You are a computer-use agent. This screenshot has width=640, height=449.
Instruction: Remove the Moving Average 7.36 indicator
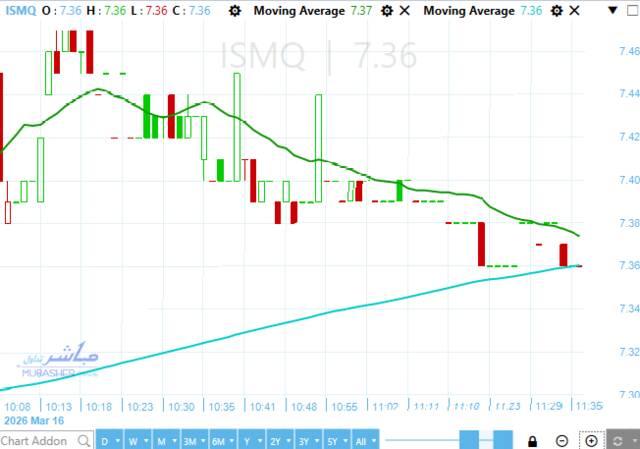[573, 10]
